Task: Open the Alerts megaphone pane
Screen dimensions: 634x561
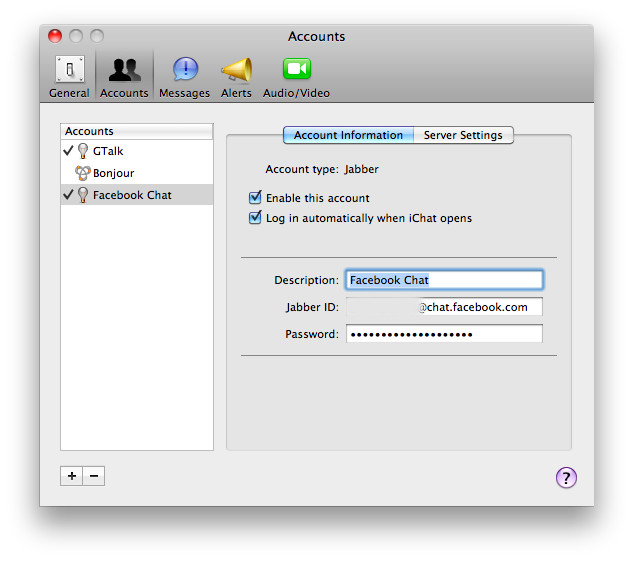Action: point(236,76)
